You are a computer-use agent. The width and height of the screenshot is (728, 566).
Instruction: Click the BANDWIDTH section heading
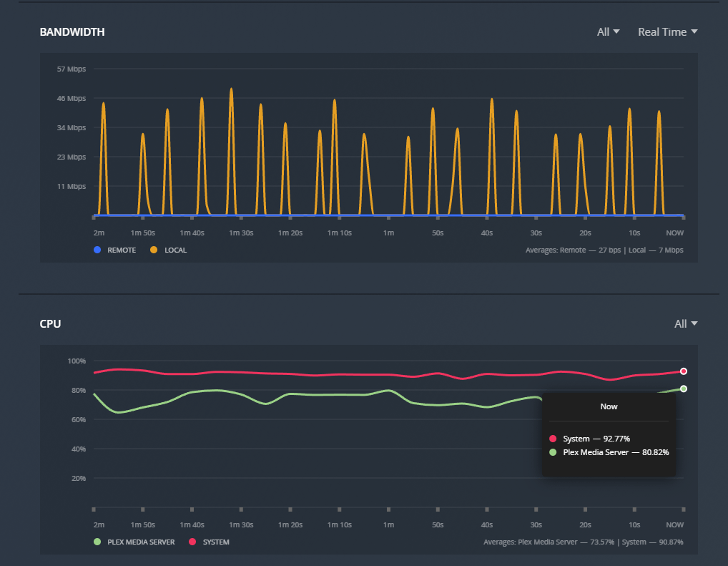72,32
